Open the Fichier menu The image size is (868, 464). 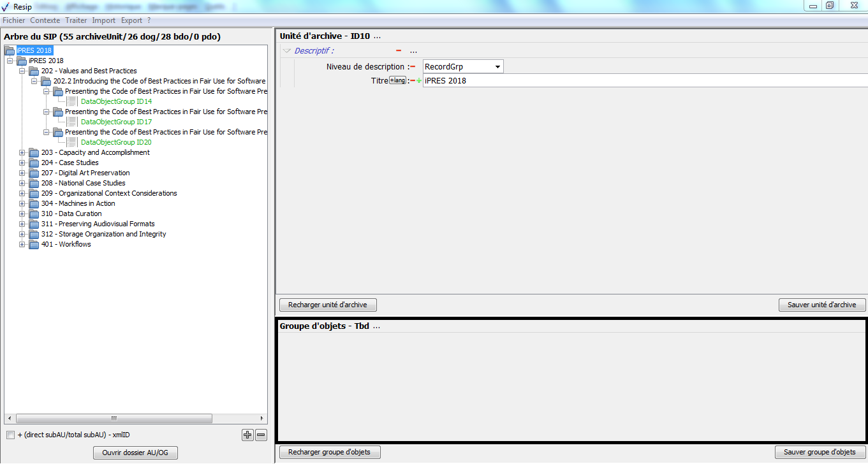13,20
